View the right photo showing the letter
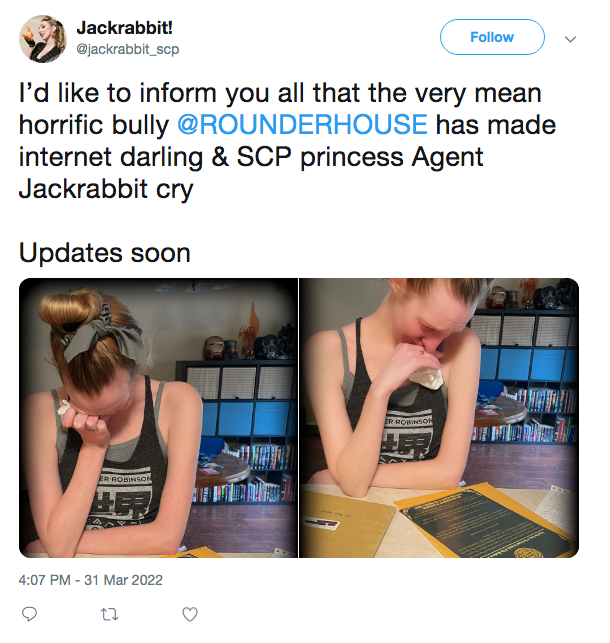This screenshot has width=610, height=643. [439, 418]
